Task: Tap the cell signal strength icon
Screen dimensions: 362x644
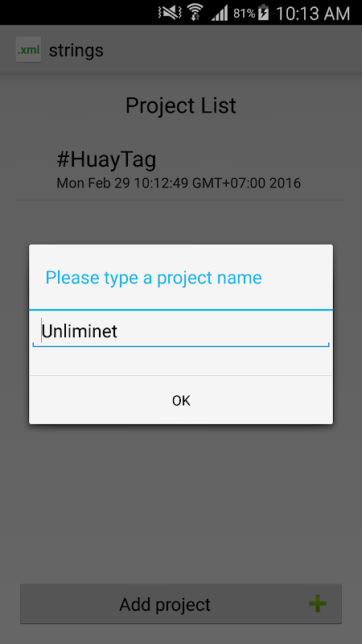Action: point(220,13)
